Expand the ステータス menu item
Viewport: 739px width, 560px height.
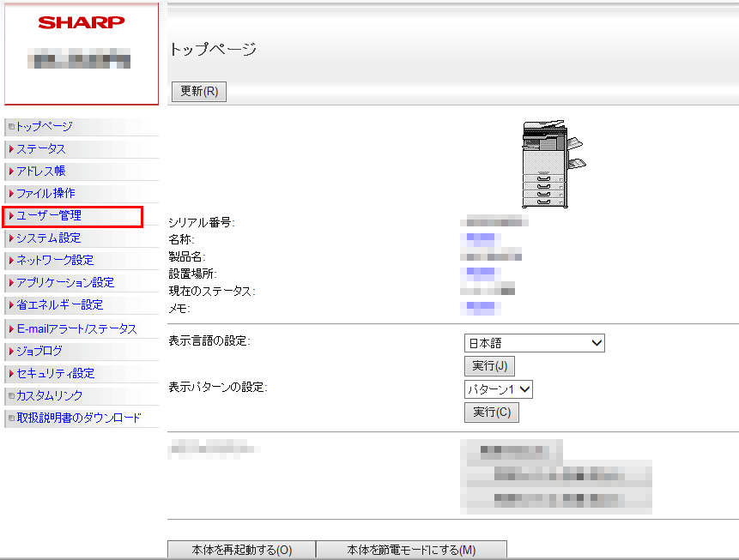[x=41, y=149]
